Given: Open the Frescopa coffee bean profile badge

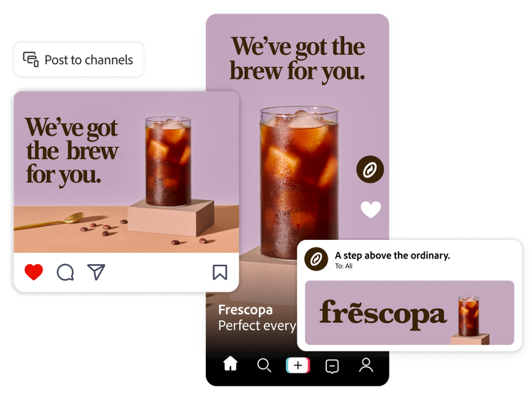Looking at the screenshot, I should [x=370, y=170].
